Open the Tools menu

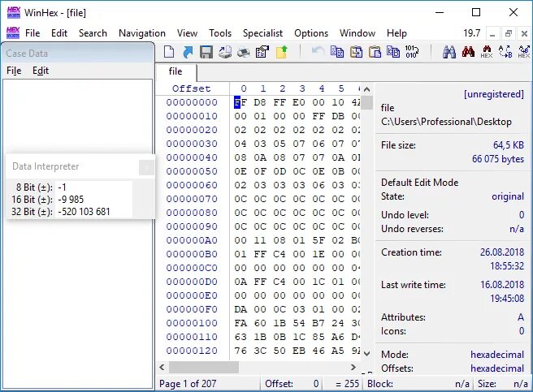coord(220,33)
